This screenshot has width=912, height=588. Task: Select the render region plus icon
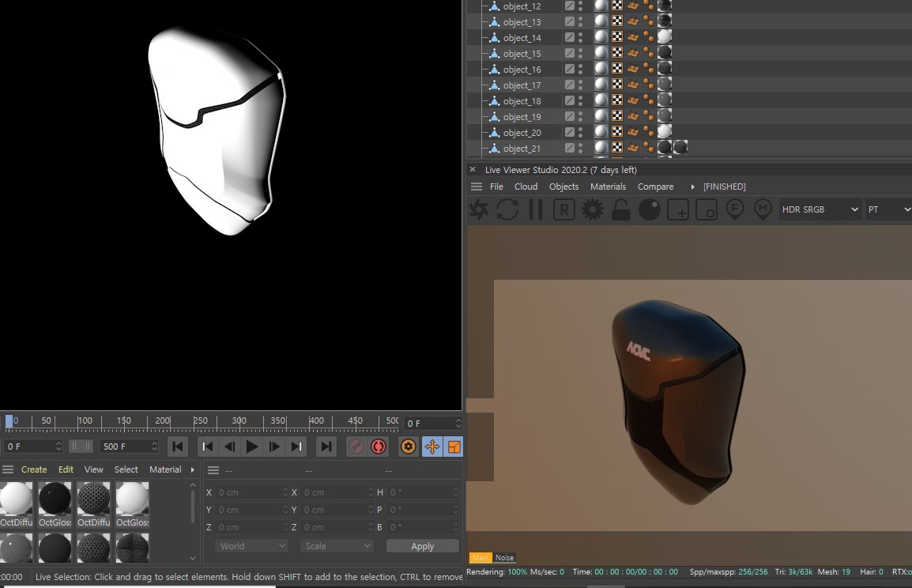tap(678, 209)
